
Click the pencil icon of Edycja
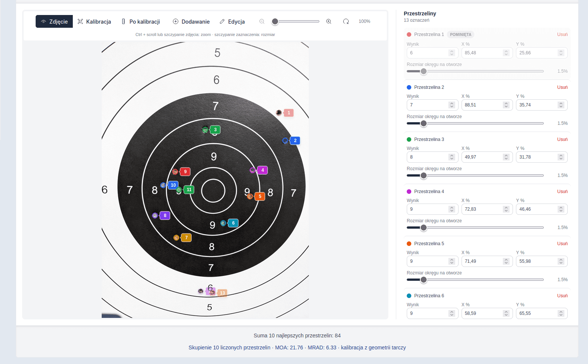pyautogui.click(x=222, y=21)
